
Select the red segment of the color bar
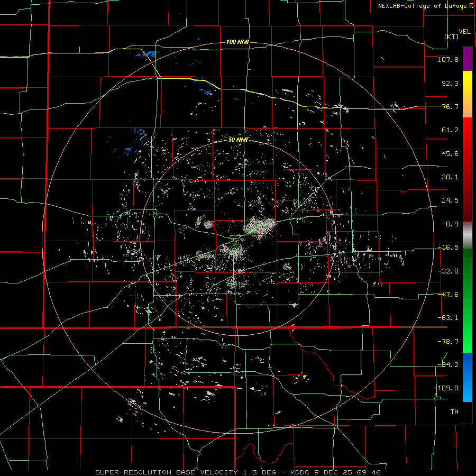click(x=467, y=169)
